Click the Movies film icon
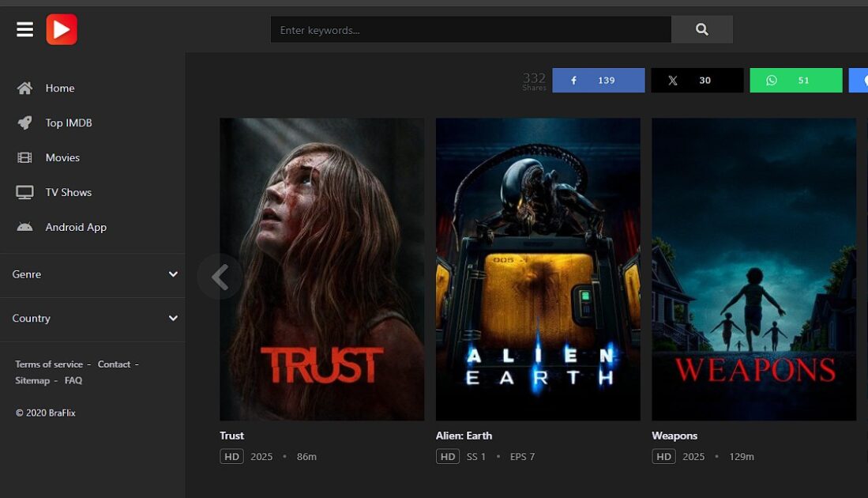The image size is (868, 498). tap(25, 158)
